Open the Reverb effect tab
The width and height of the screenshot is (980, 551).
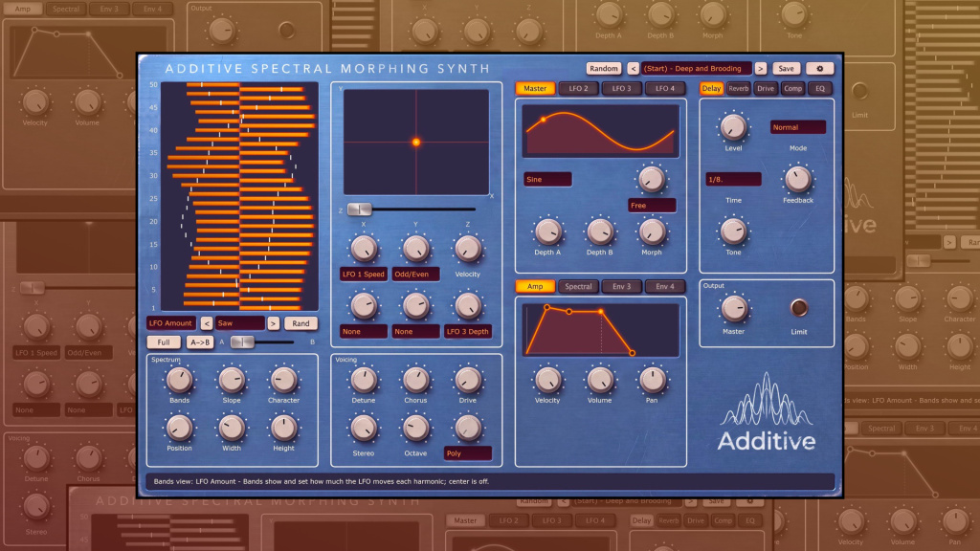[739, 89]
